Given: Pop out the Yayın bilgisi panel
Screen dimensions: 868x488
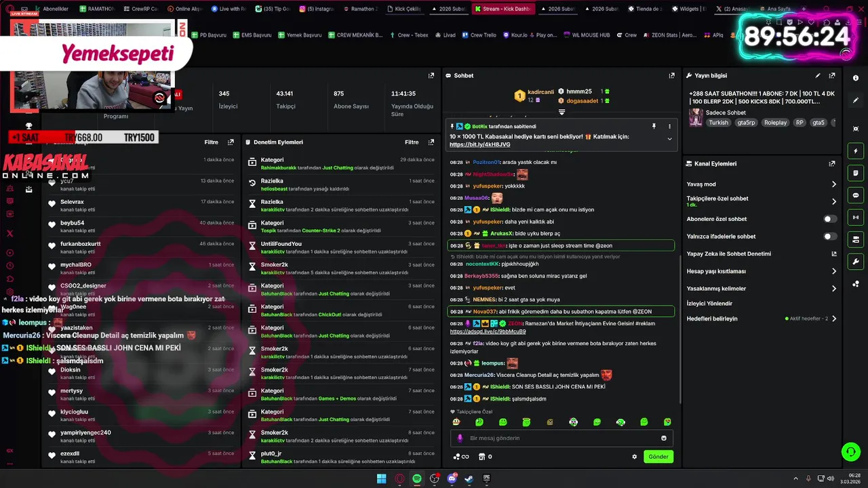Looking at the screenshot, I should pos(832,76).
